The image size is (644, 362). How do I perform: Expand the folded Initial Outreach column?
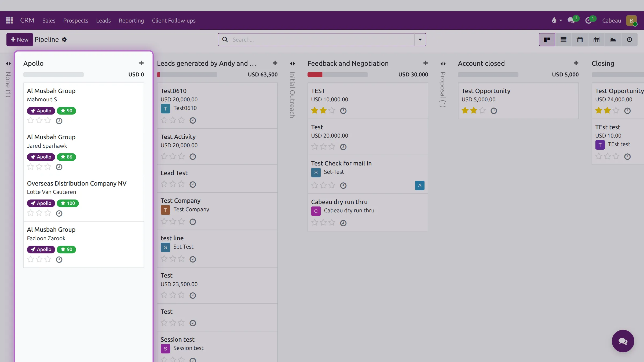tap(292, 64)
